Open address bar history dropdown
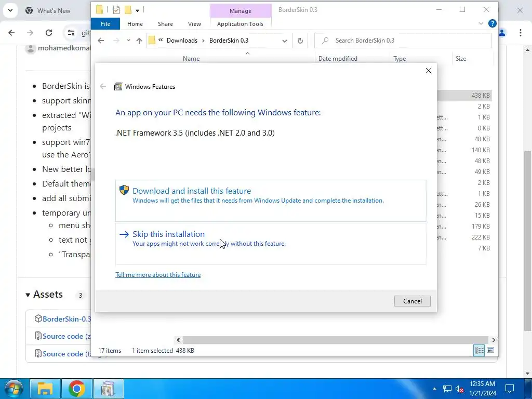 pos(285,41)
